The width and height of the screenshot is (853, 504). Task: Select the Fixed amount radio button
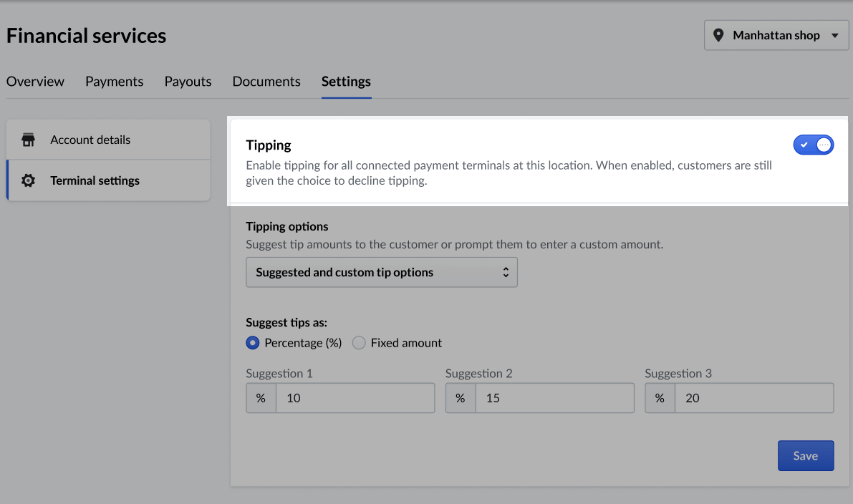pos(359,343)
